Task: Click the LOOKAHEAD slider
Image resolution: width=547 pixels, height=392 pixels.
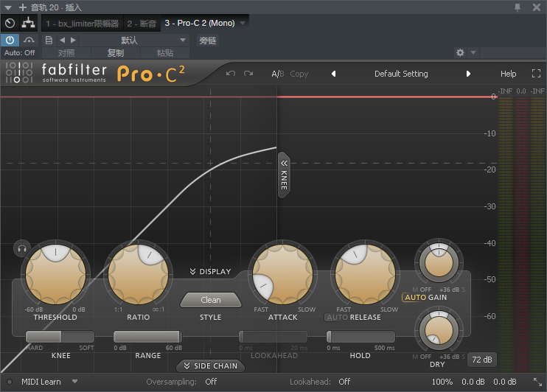Action: [x=273, y=337]
